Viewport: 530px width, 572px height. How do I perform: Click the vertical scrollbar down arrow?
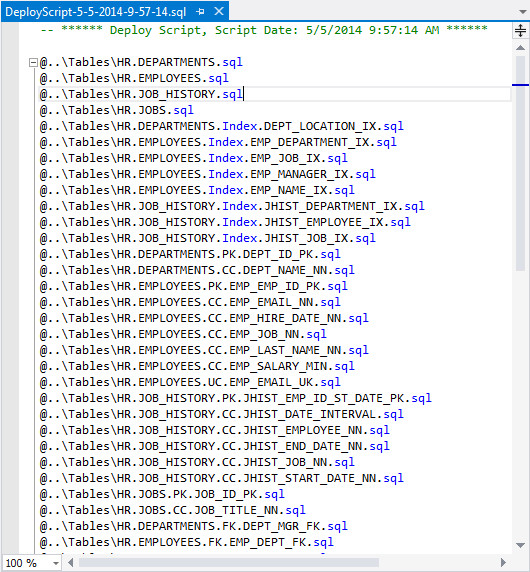coord(521,545)
